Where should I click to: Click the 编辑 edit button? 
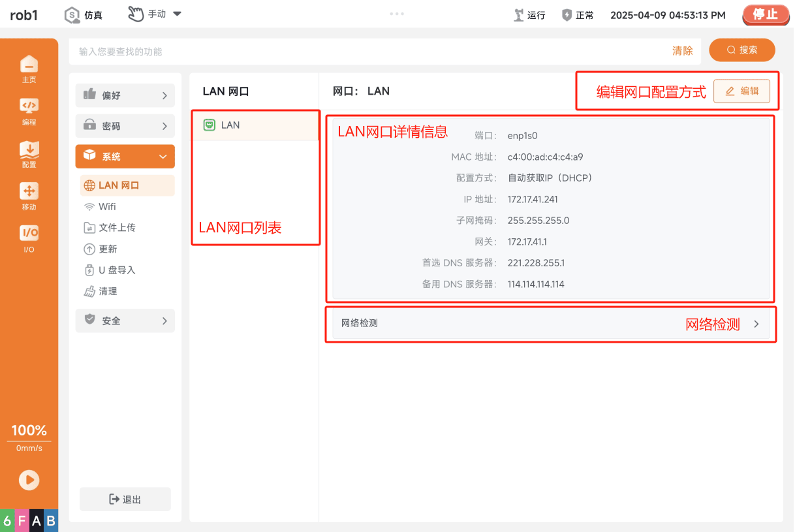[x=741, y=91]
